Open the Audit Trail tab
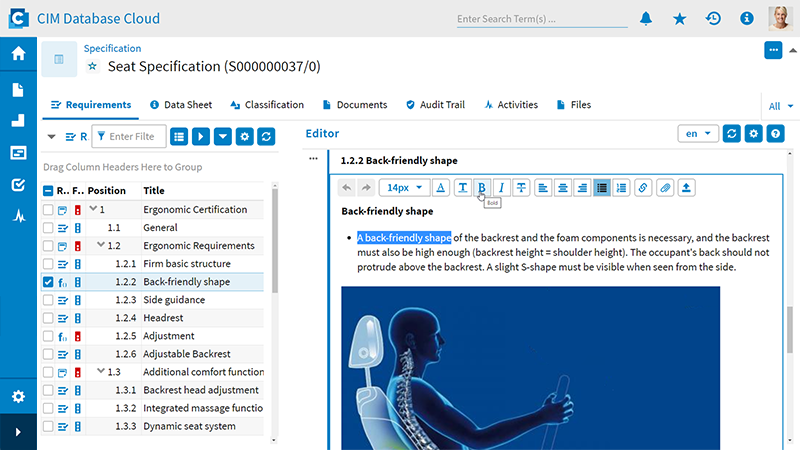 (439, 105)
